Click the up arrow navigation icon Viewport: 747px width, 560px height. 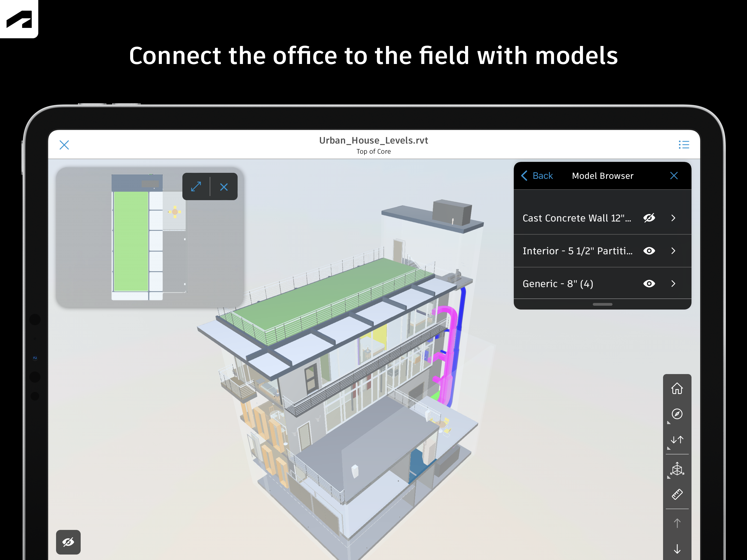[x=677, y=523]
